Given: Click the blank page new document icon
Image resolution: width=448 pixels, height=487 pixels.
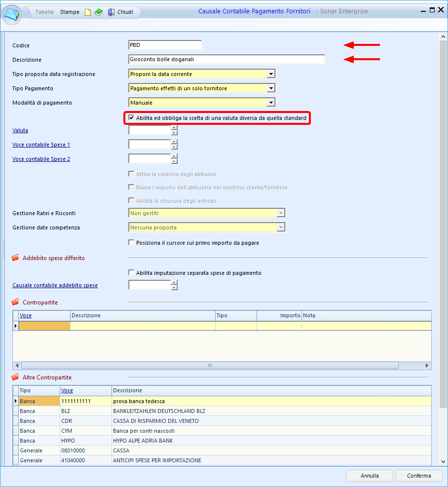Looking at the screenshot, I should [x=88, y=12].
